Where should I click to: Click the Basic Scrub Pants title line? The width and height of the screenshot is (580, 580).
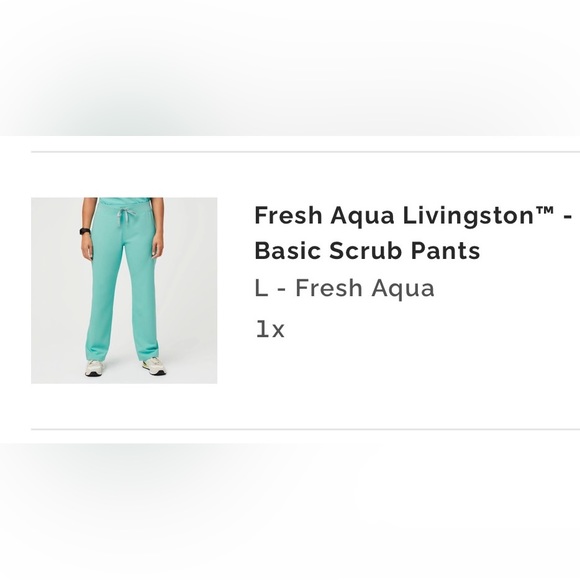click(367, 250)
